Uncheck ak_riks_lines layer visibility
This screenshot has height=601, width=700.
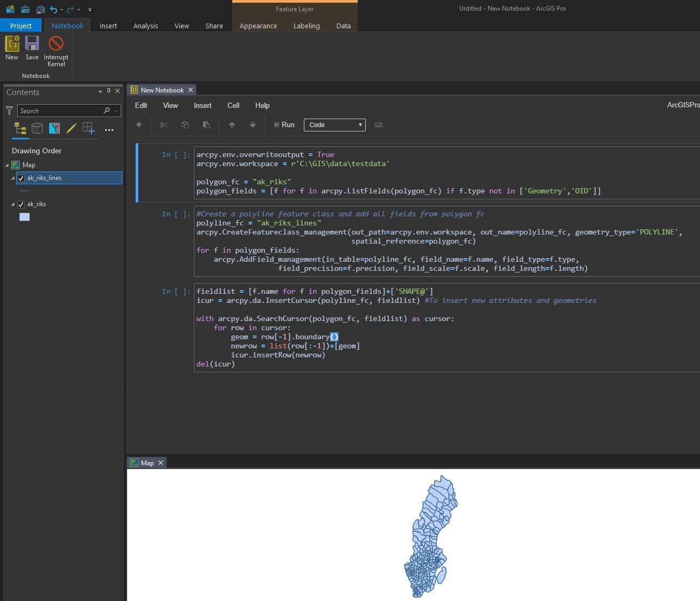(x=21, y=178)
